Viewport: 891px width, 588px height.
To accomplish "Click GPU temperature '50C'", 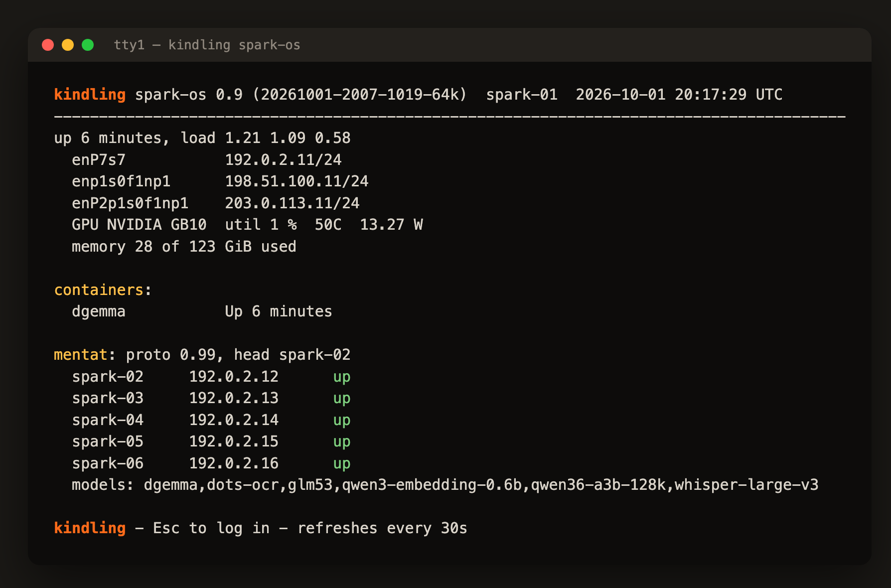I will click(328, 225).
